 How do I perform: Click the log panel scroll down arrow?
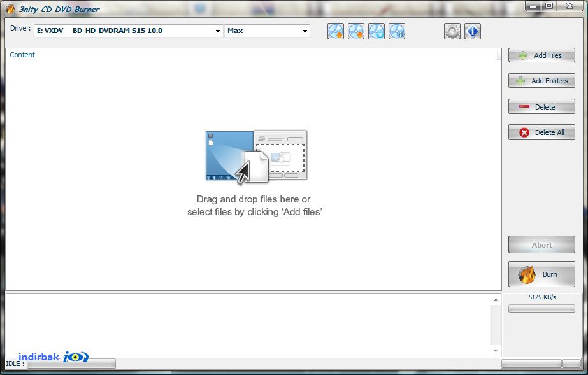click(496, 351)
